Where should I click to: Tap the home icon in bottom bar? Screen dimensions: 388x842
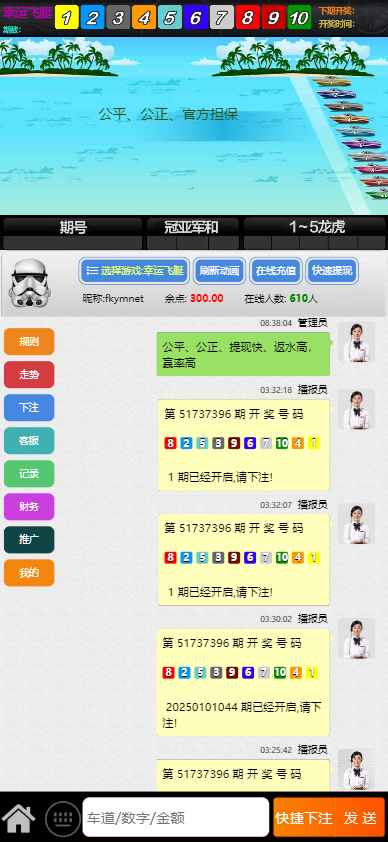[x=20, y=818]
